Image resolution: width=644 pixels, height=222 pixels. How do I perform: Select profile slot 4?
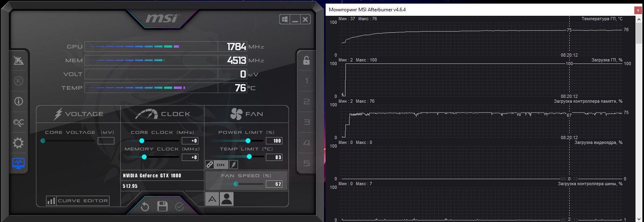coord(306,143)
